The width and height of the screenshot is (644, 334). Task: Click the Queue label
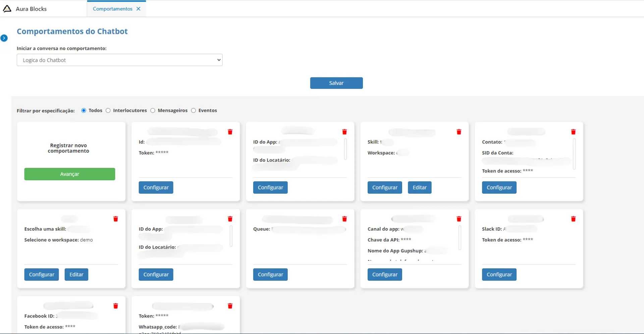(x=262, y=229)
